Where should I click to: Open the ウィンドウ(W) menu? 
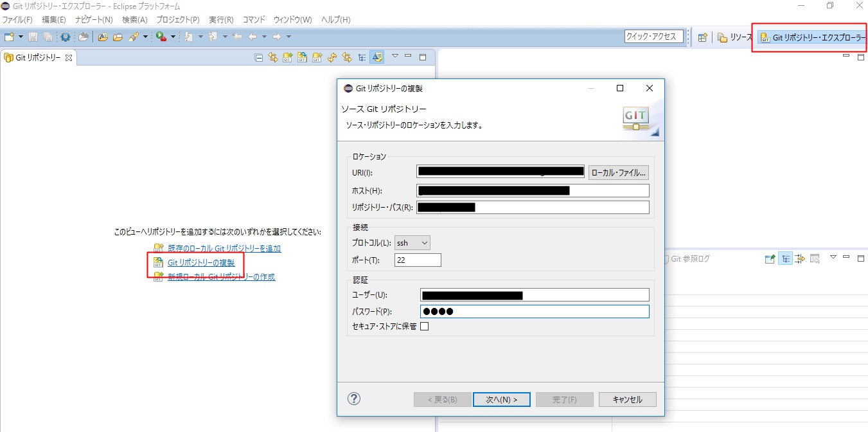(x=292, y=20)
